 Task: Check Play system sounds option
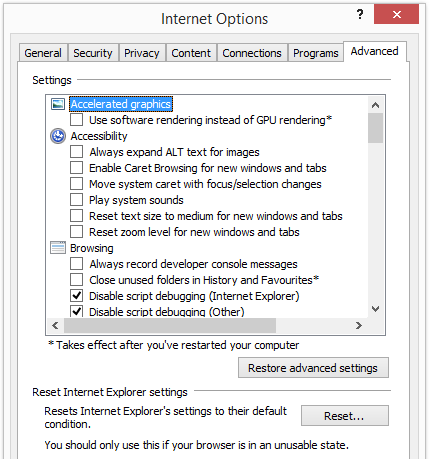(77, 200)
